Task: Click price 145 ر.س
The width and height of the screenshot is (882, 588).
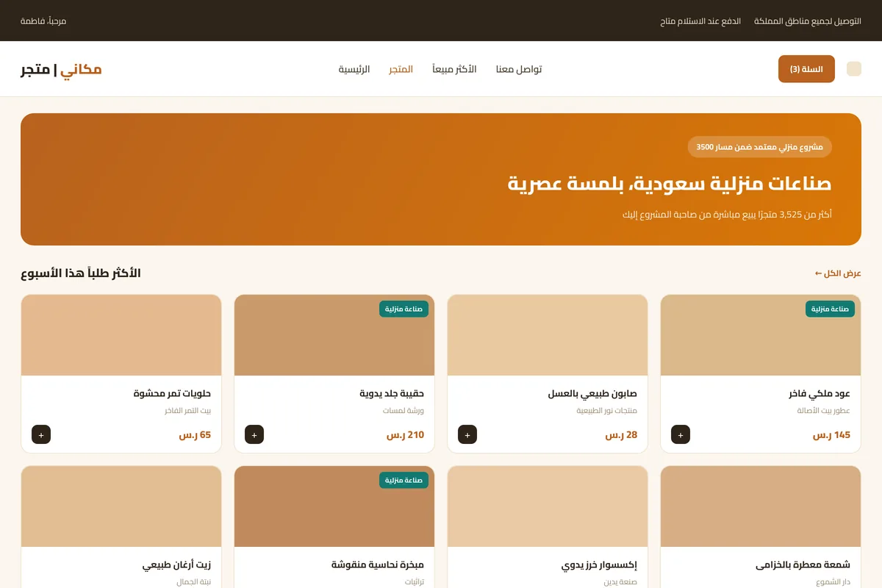Action: tap(831, 434)
